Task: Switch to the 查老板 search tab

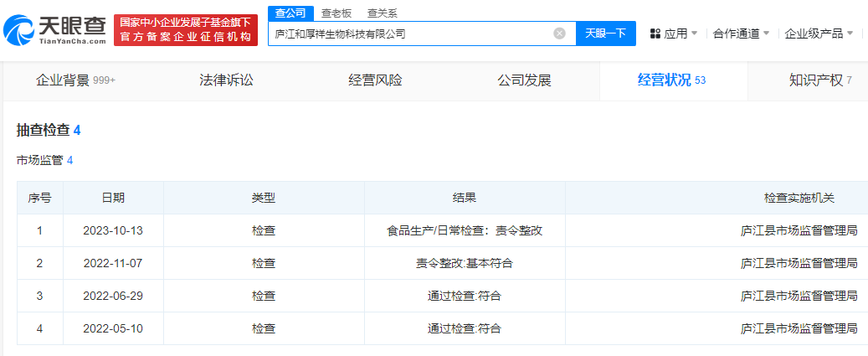Action: [x=337, y=13]
